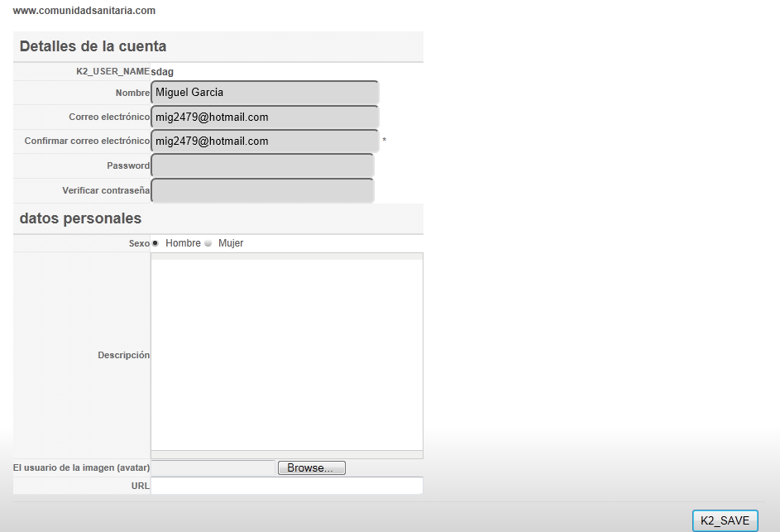The image size is (780, 532).
Task: Click the Sexo label
Action: 139,243
